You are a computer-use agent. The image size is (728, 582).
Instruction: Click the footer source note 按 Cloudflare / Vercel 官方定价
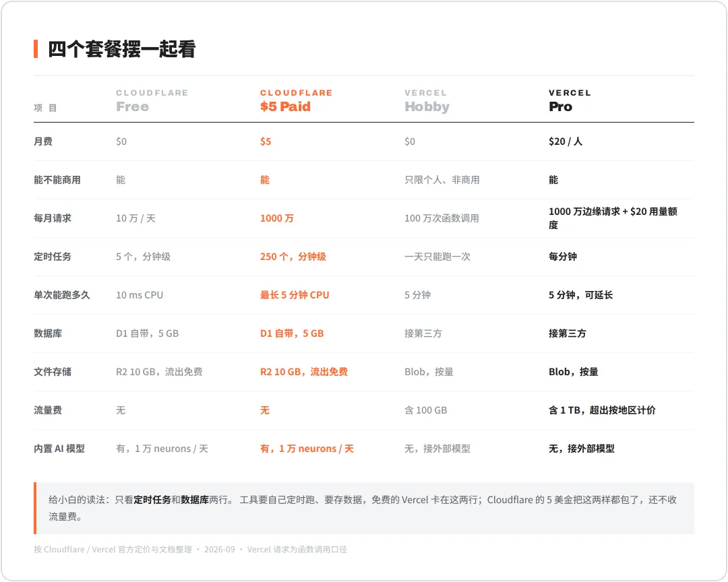click(x=113, y=550)
